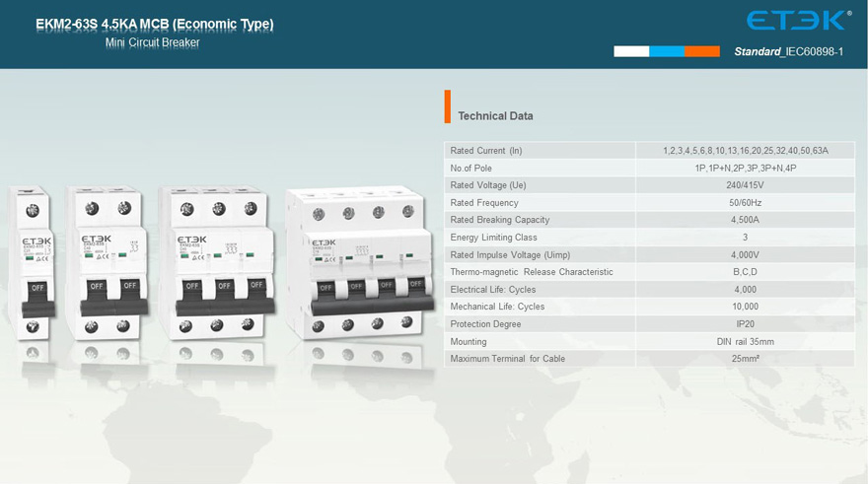
Task: Click the value 'DIN rail 35mm'
Action: point(745,342)
